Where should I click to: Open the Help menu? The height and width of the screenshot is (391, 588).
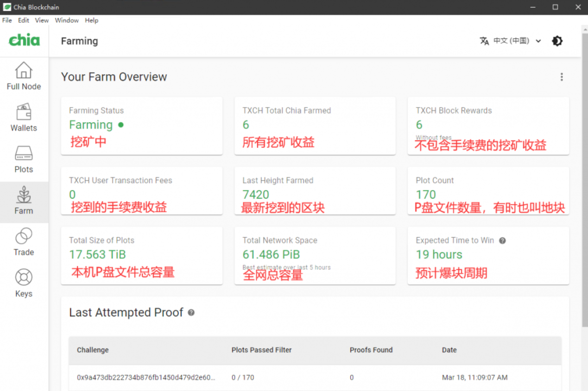92,20
